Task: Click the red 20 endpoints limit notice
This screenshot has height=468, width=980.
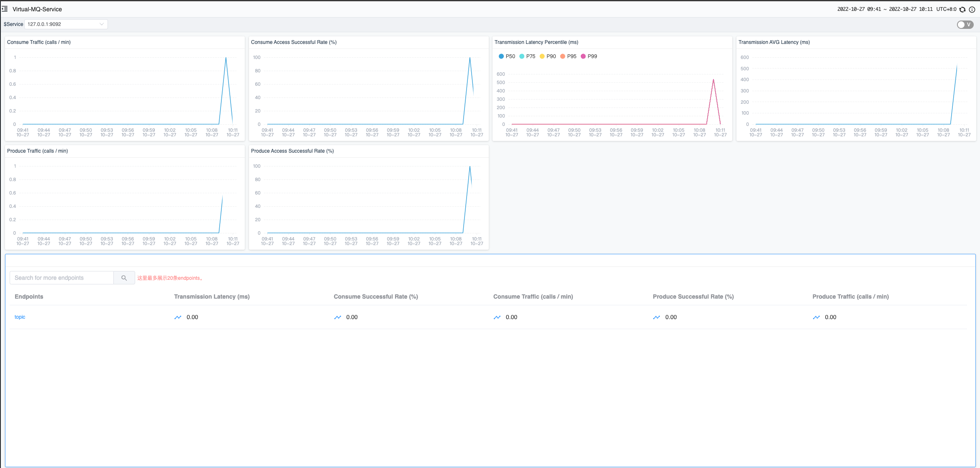Action: (x=170, y=278)
